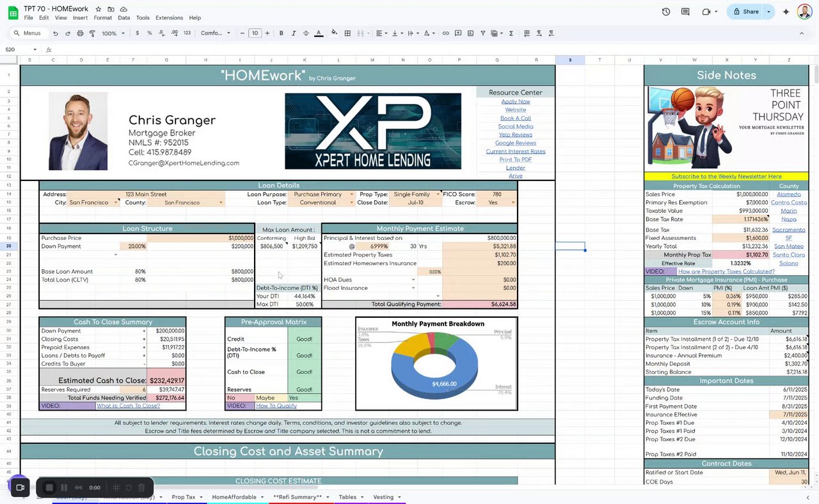Open 'What is: Cash To Close?' link
Screen dimensions: 819x504
tap(128, 406)
